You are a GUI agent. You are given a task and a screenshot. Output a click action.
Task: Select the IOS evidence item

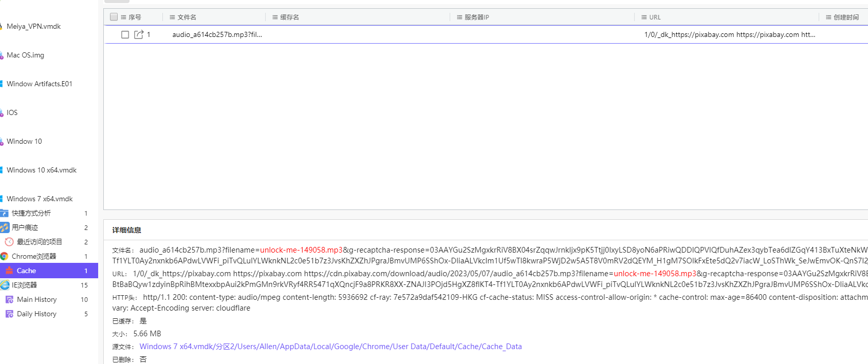[12, 112]
